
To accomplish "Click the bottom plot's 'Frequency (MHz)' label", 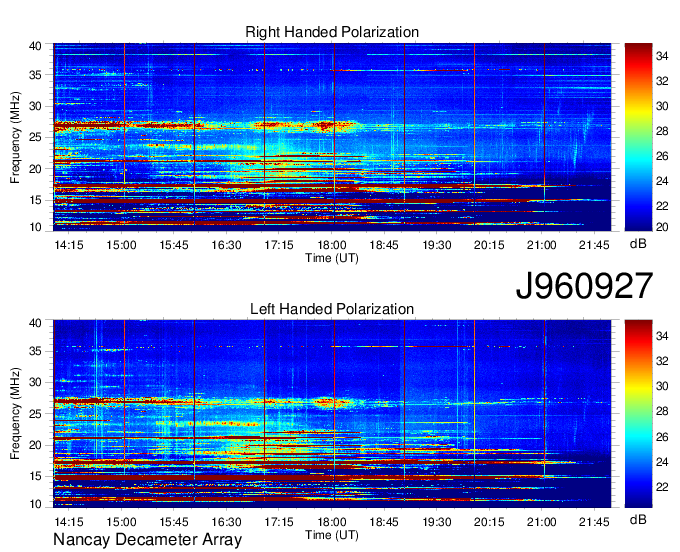I will 15,414.
